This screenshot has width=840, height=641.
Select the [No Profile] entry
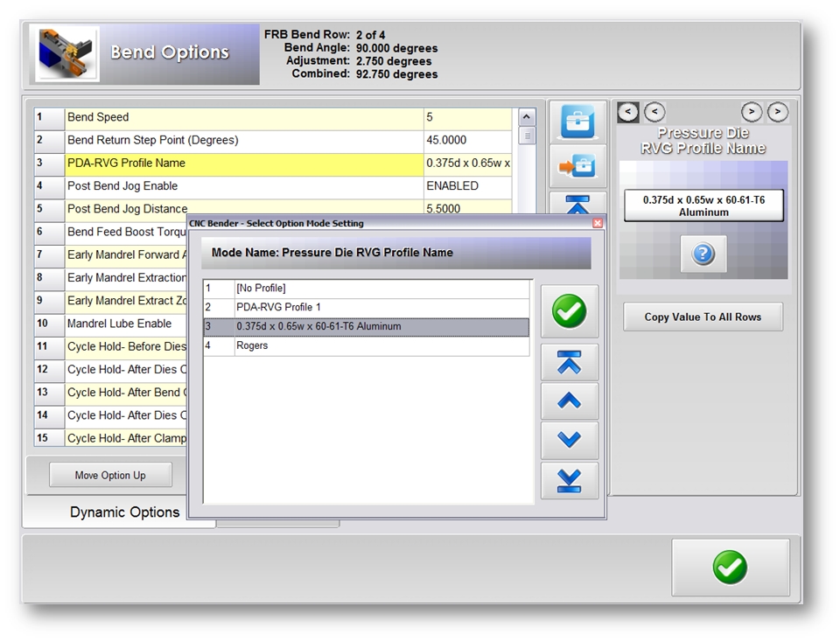coord(367,288)
